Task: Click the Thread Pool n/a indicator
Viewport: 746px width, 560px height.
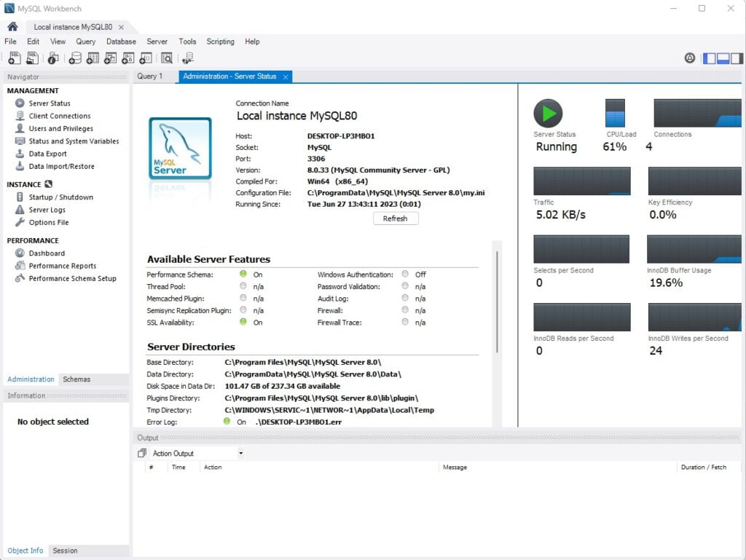Action: tap(243, 286)
